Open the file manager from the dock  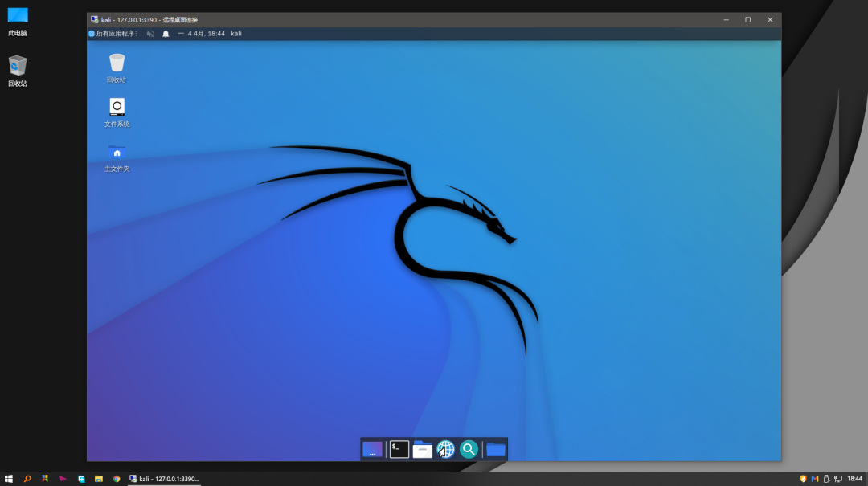[423, 450]
